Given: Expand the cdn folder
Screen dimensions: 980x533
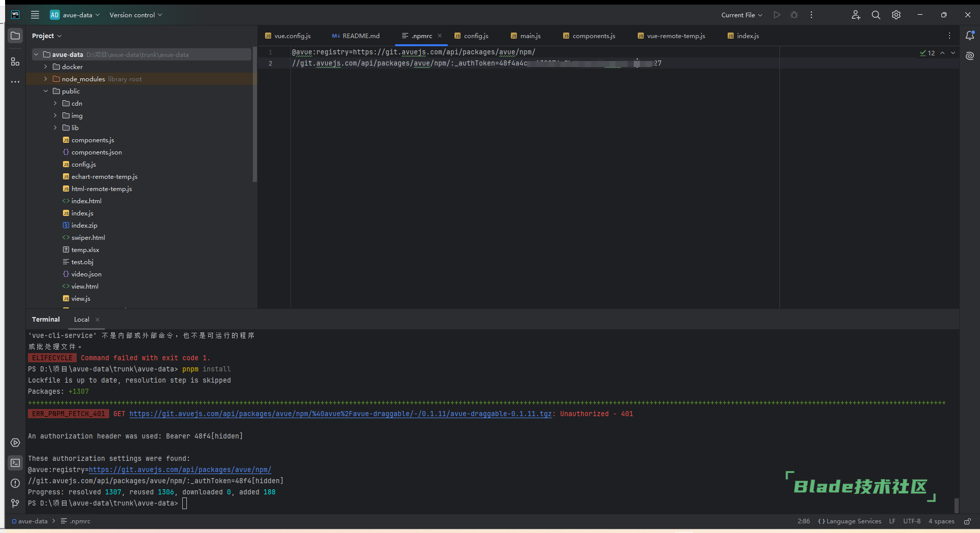Looking at the screenshot, I should [55, 103].
